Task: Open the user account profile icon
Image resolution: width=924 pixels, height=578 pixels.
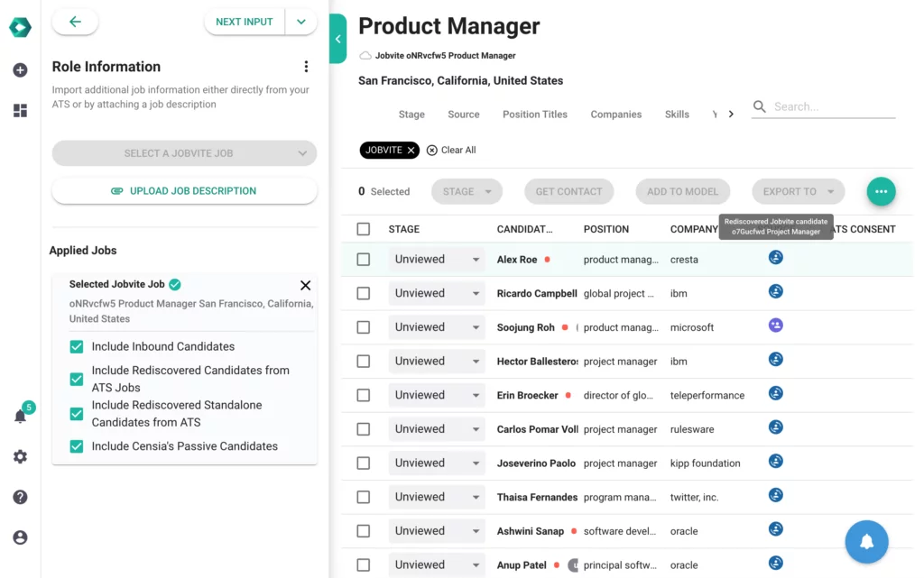Action: (20, 537)
